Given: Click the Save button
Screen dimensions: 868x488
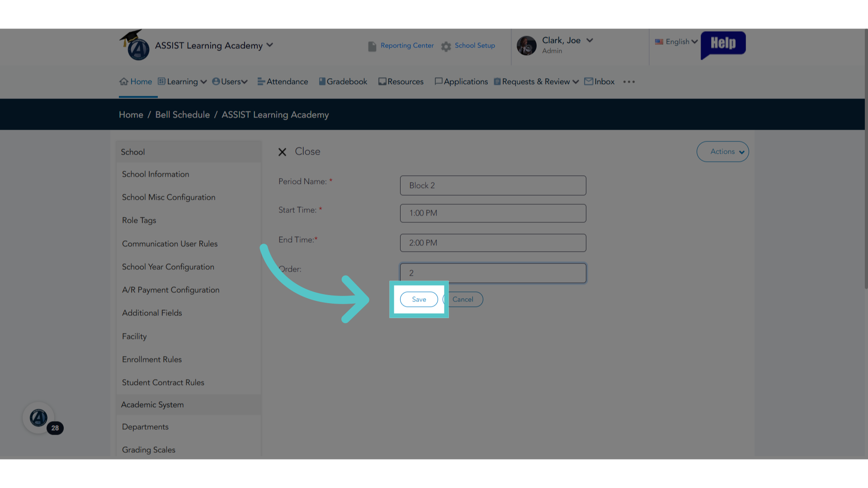Looking at the screenshot, I should pos(419,299).
